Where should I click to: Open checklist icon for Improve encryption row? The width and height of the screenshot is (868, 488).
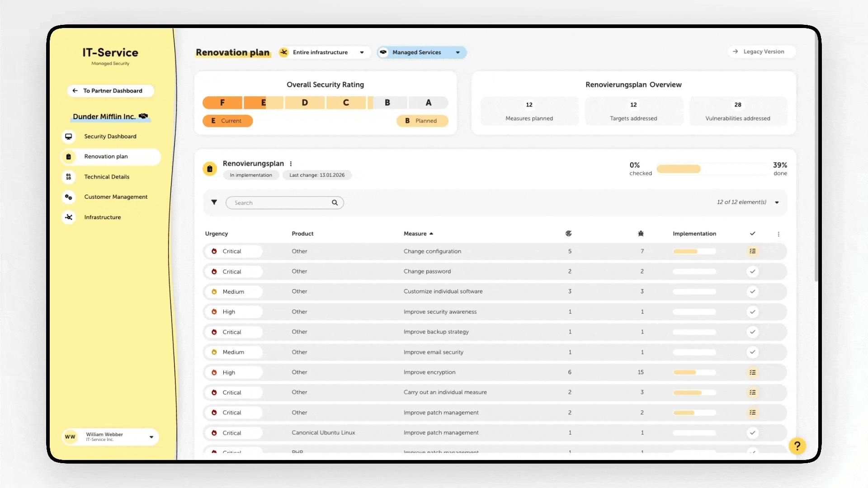click(x=752, y=372)
